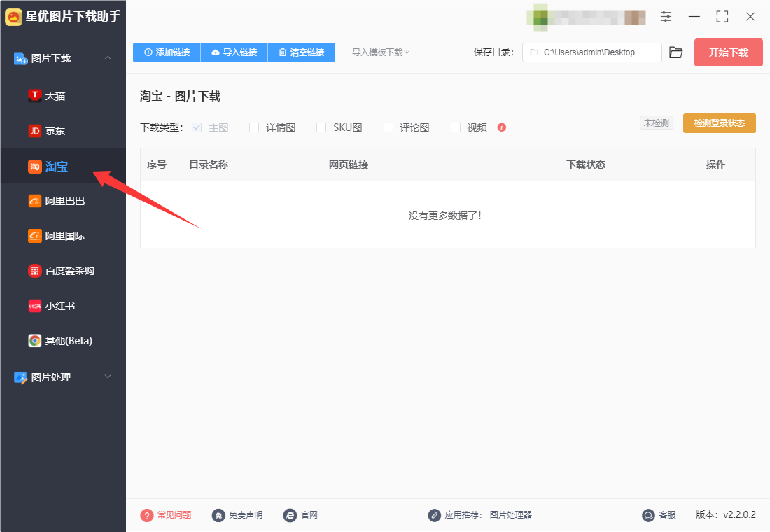Image resolution: width=770 pixels, height=532 pixels.
Task: Click the blurred user avatar area
Action: click(586, 17)
